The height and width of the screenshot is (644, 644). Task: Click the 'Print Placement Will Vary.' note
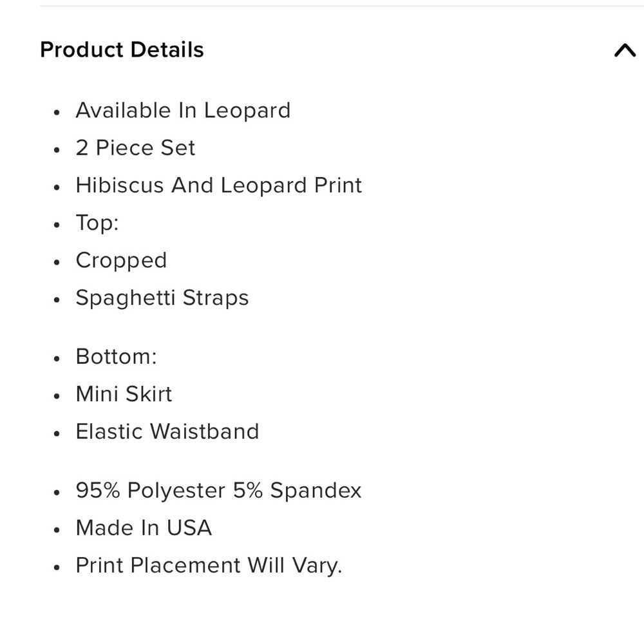click(209, 565)
